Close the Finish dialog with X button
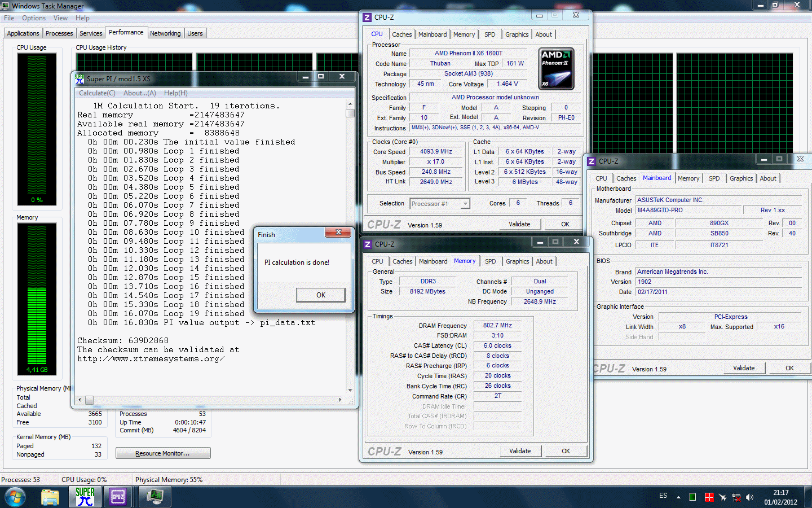Viewport: 812px width, 508px height. (338, 232)
